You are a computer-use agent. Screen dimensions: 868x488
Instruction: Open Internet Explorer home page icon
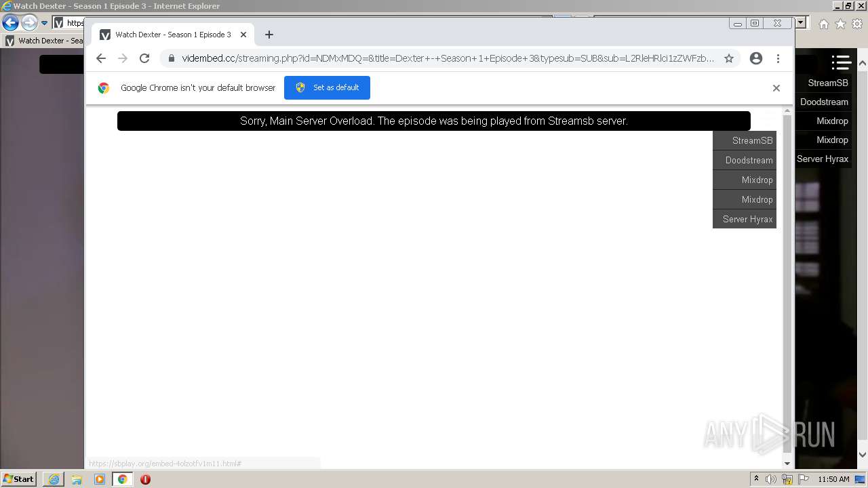[x=823, y=24]
